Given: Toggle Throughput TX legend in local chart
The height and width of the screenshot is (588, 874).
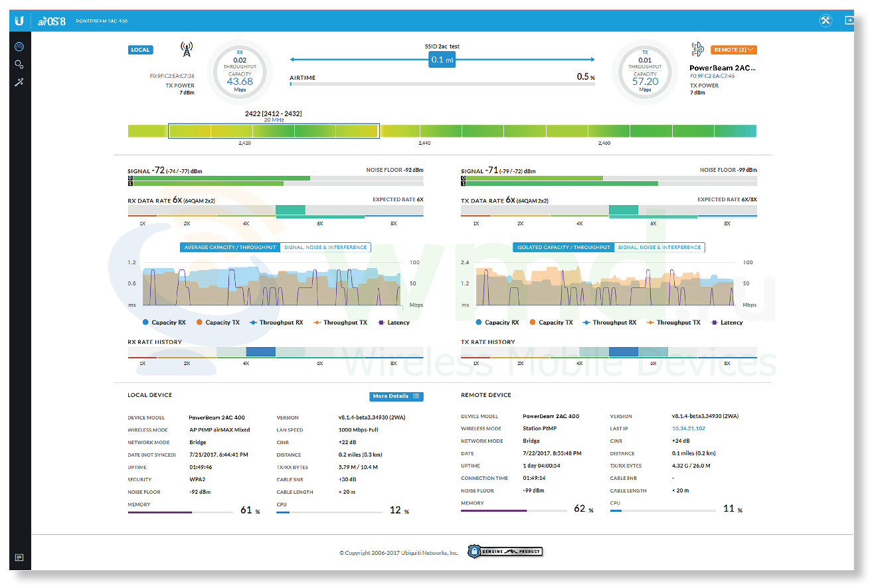Looking at the screenshot, I should click(x=340, y=323).
